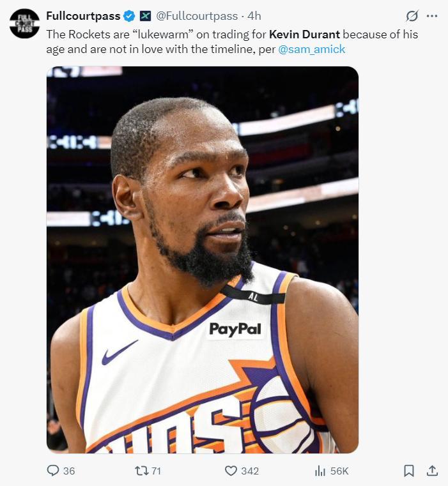
Task: Like the post with the heart icon
Action: coord(231,471)
